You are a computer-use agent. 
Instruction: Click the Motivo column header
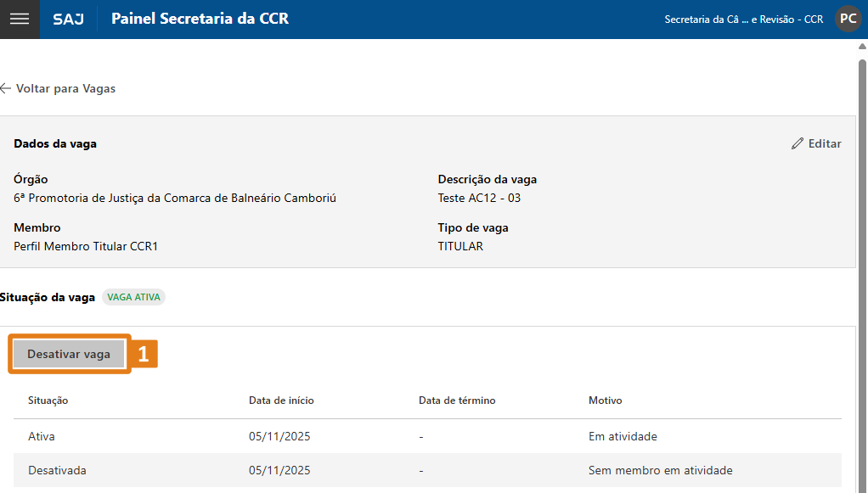[x=605, y=401]
